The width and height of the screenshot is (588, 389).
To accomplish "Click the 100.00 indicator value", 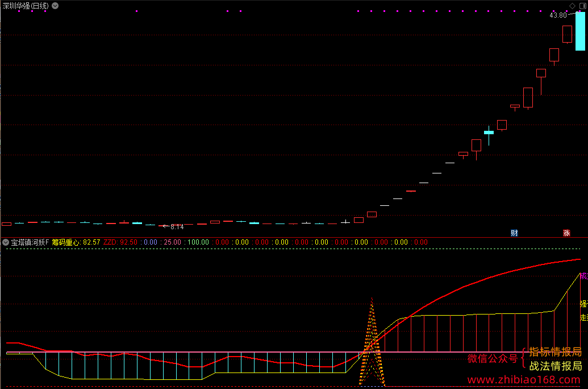I will pos(198,242).
